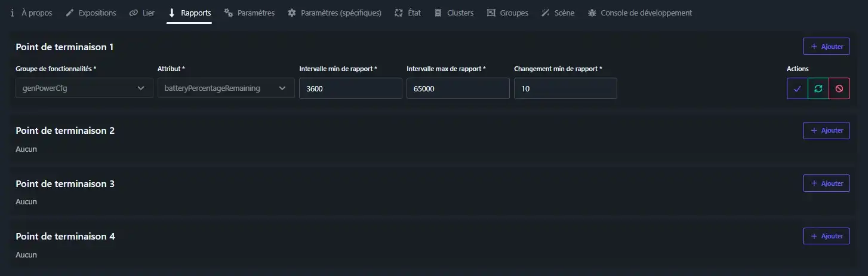Open the Console de développement tab
This screenshot has width=868, height=276.
(x=640, y=13)
